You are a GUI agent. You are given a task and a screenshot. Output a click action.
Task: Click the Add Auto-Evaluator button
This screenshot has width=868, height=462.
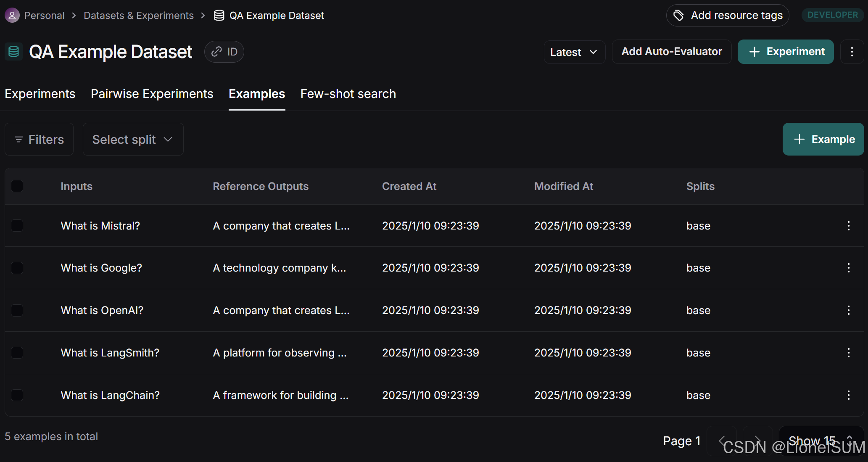click(671, 52)
